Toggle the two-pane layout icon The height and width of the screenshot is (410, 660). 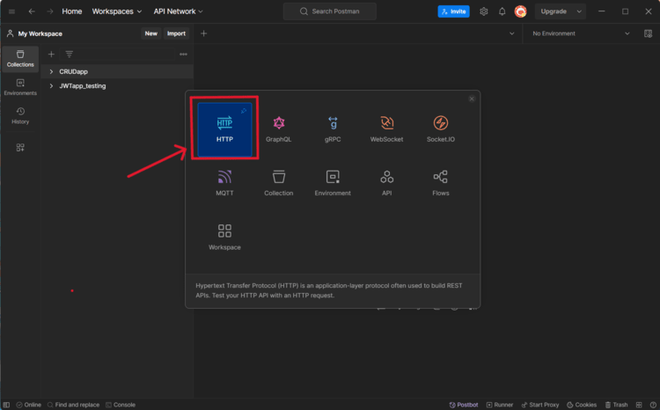639,405
